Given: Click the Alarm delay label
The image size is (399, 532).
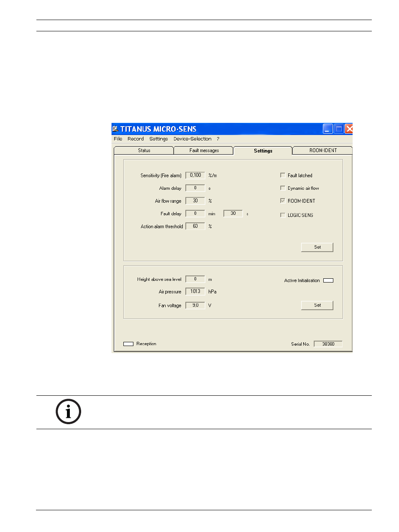Looking at the screenshot, I should (x=170, y=188).
